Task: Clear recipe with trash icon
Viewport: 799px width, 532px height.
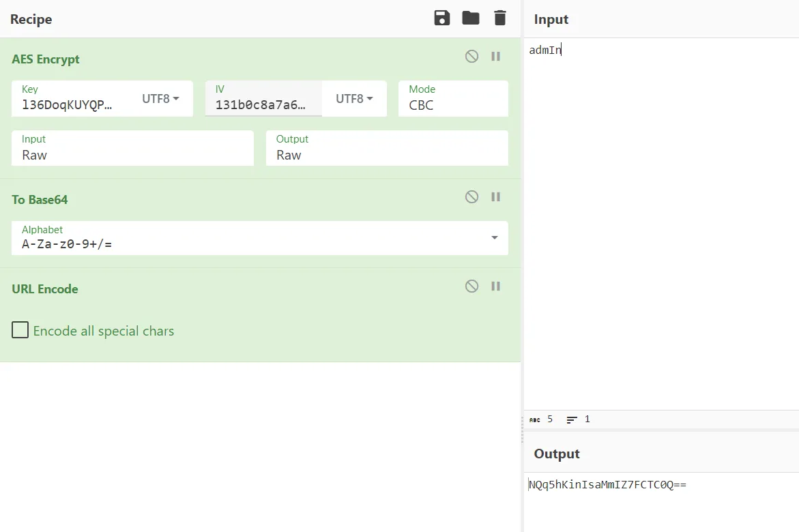Action: 500,18
